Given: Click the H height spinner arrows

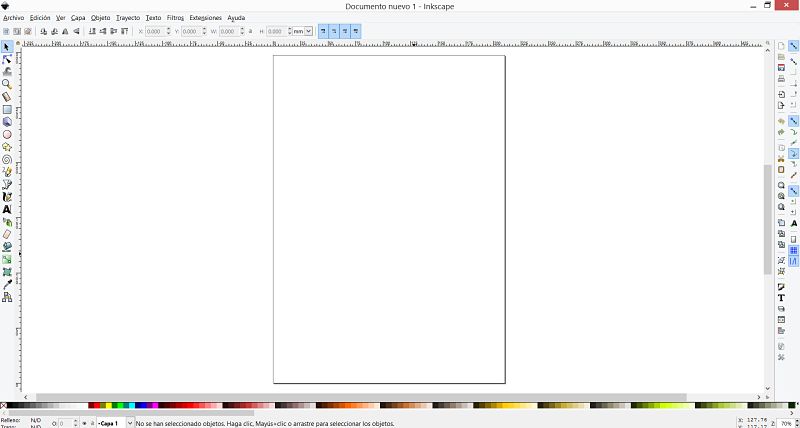Looking at the screenshot, I should coord(289,32).
